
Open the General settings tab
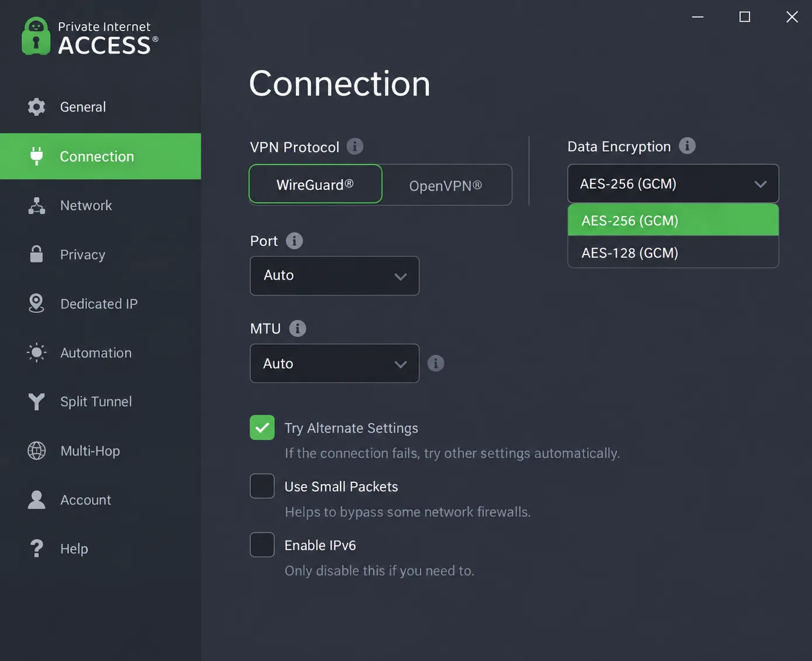point(100,107)
